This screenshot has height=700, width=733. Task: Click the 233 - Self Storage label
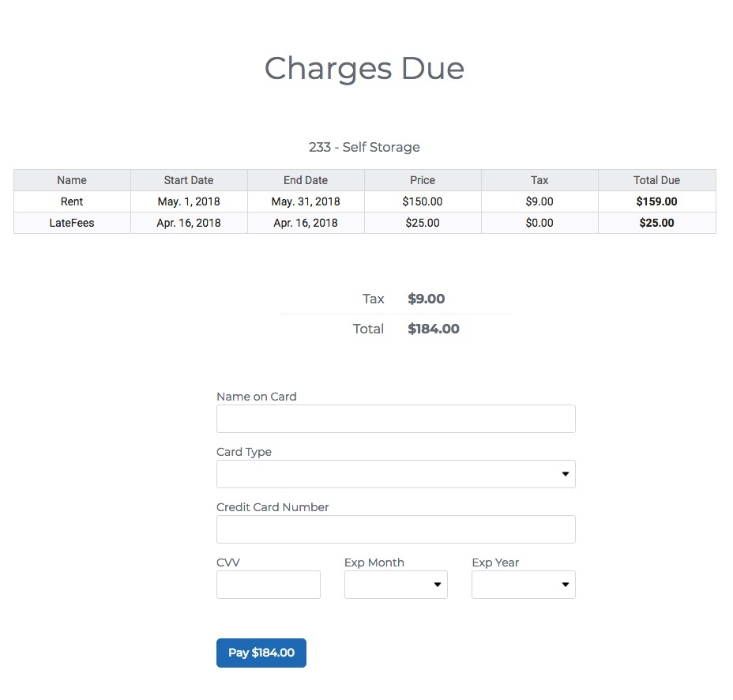coord(363,147)
